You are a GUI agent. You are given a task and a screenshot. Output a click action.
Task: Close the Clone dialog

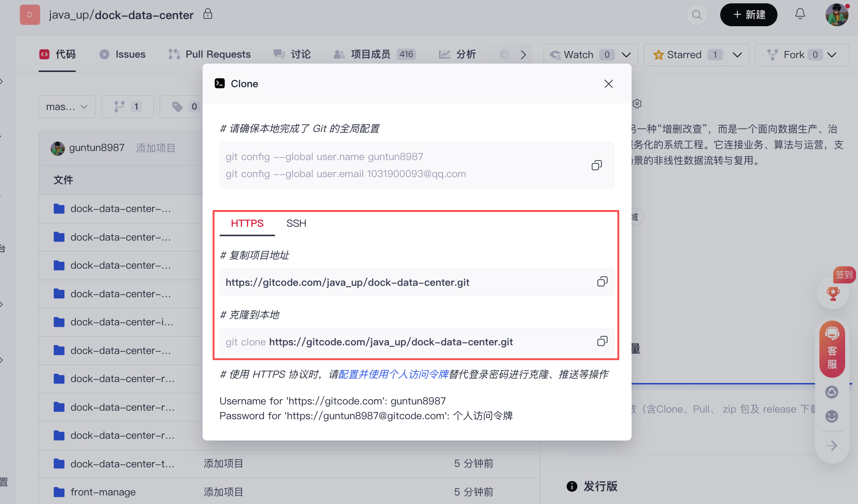pos(608,84)
